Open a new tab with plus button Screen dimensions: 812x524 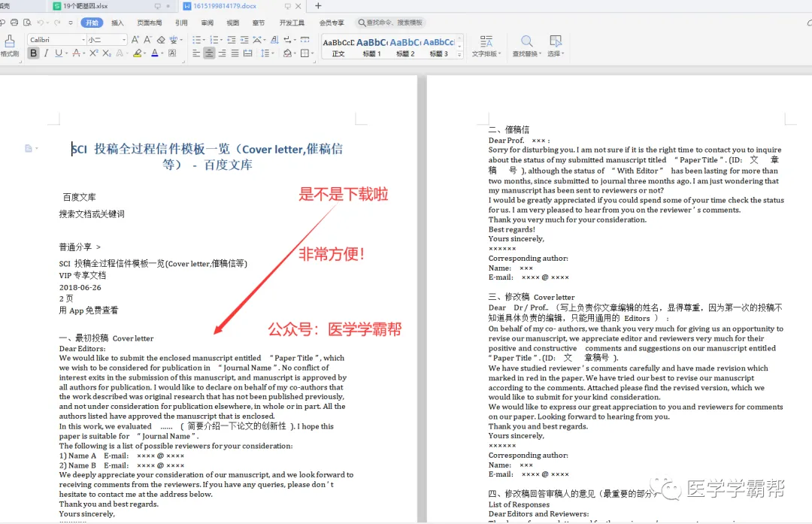[x=318, y=6]
